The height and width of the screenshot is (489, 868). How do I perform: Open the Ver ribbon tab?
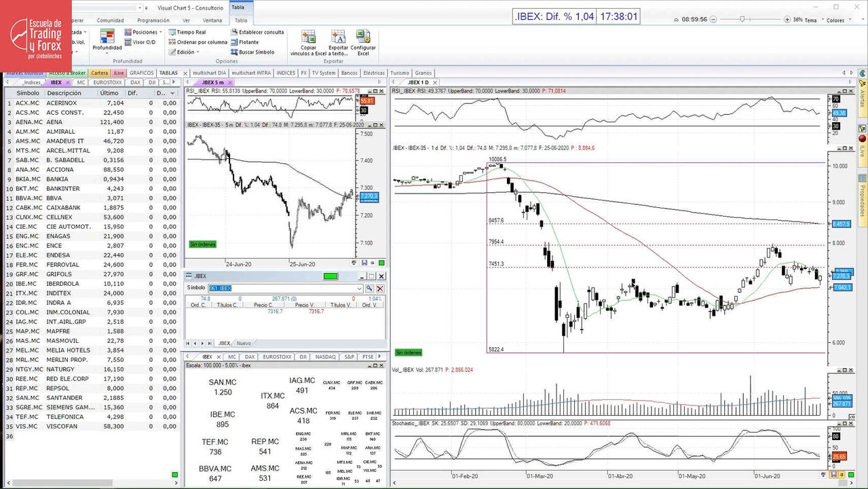coord(186,20)
